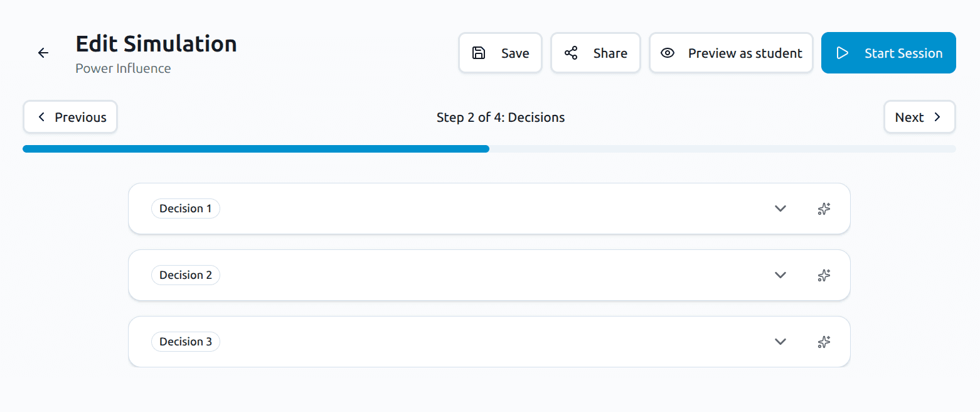This screenshot has width=980, height=412.
Task: Click the Edit Simulation page title
Action: tap(156, 44)
